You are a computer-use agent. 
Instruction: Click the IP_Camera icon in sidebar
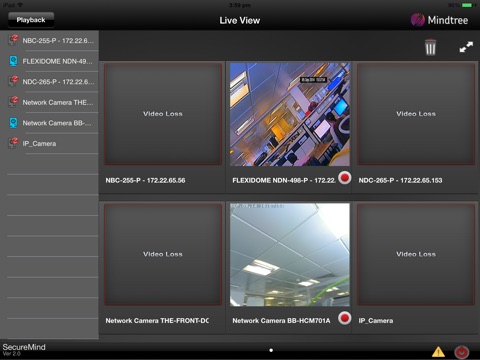13,143
